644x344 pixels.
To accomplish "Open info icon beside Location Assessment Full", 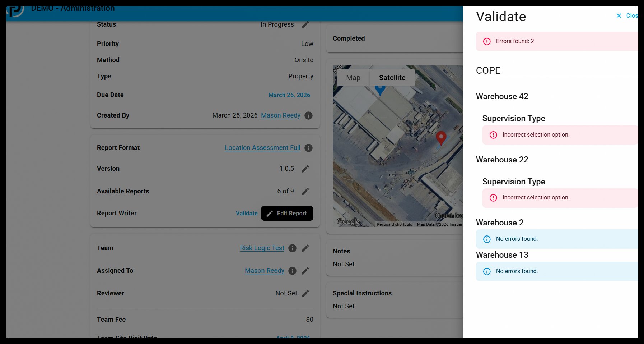I will 308,148.
